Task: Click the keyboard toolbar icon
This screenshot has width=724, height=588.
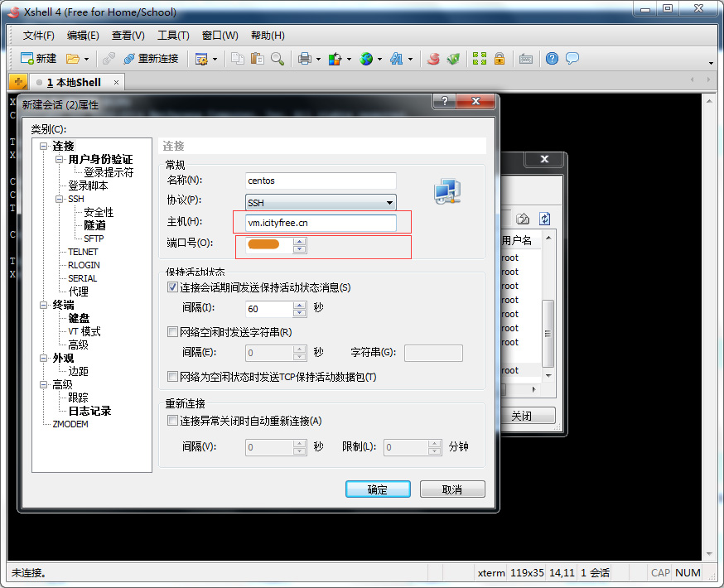Action: pyautogui.click(x=526, y=59)
